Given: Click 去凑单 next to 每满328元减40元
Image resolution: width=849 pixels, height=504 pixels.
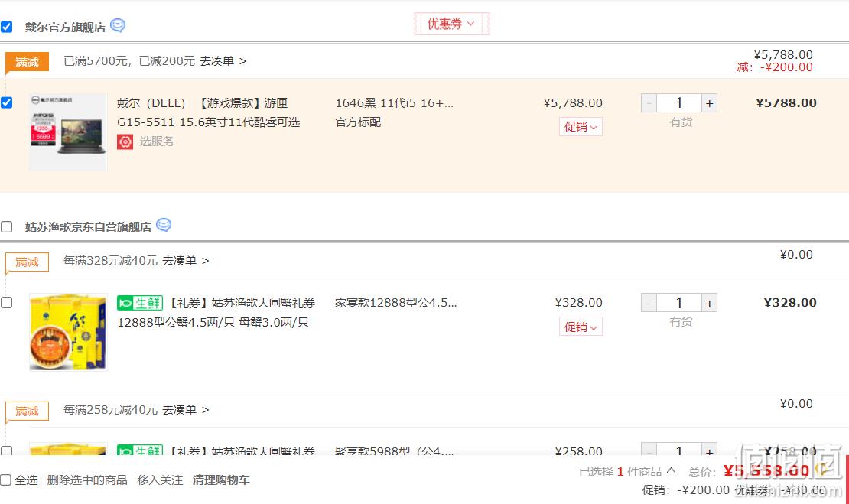Looking at the screenshot, I should (186, 261).
